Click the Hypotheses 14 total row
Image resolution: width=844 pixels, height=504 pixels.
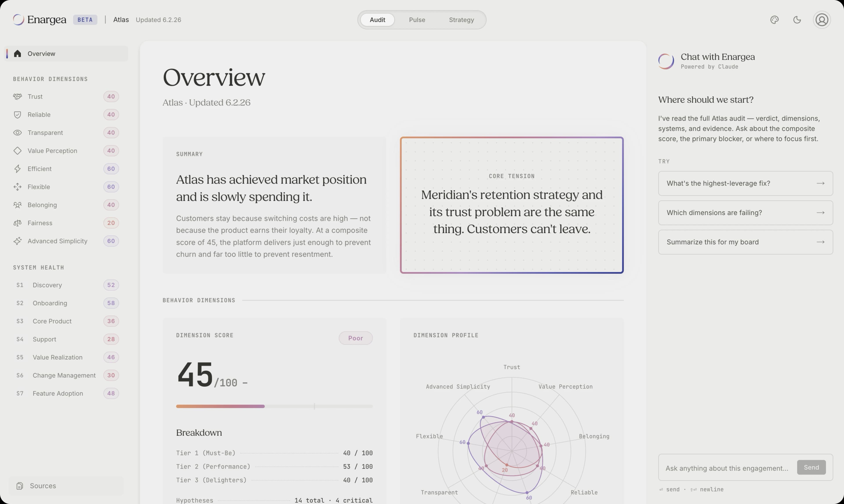(x=274, y=500)
